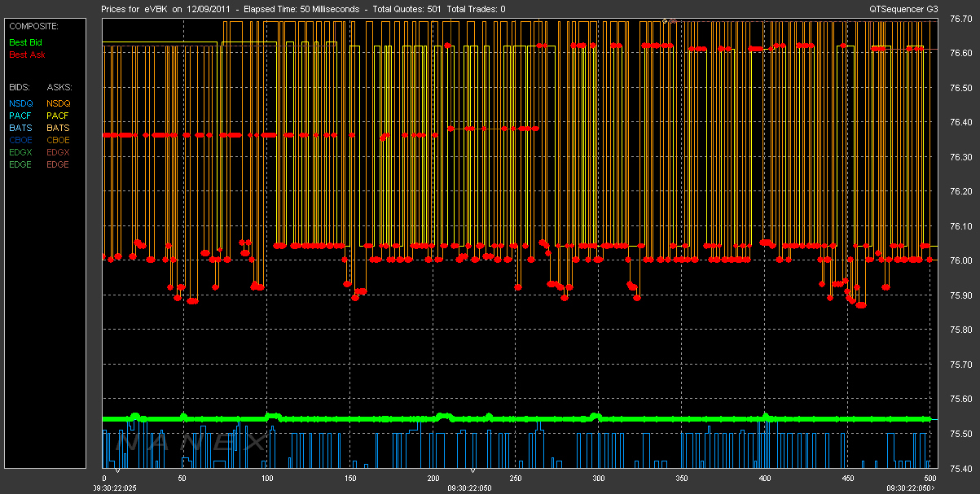Select EDGE in the ASKS column
980x494 pixels.
59,164
